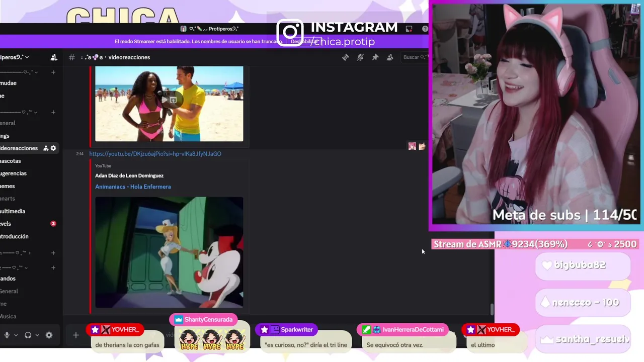Open Protiperos server dropdown menu
The width and height of the screenshot is (644, 362).
coord(14,57)
